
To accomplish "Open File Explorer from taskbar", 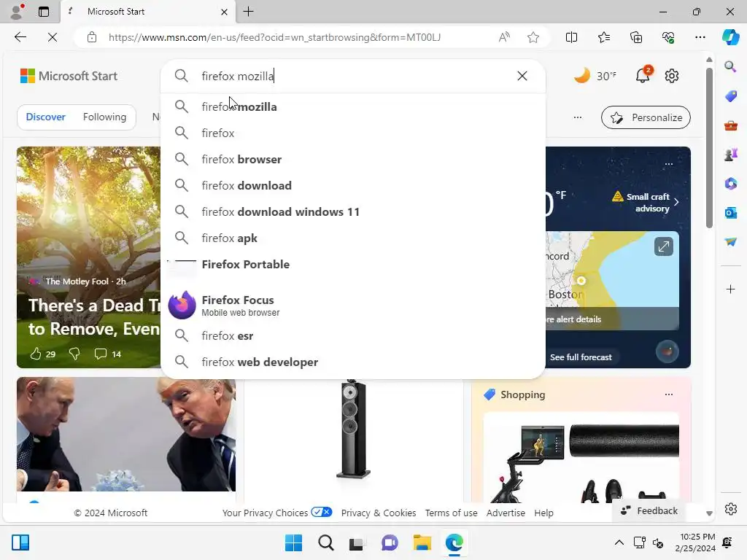I will click(422, 542).
